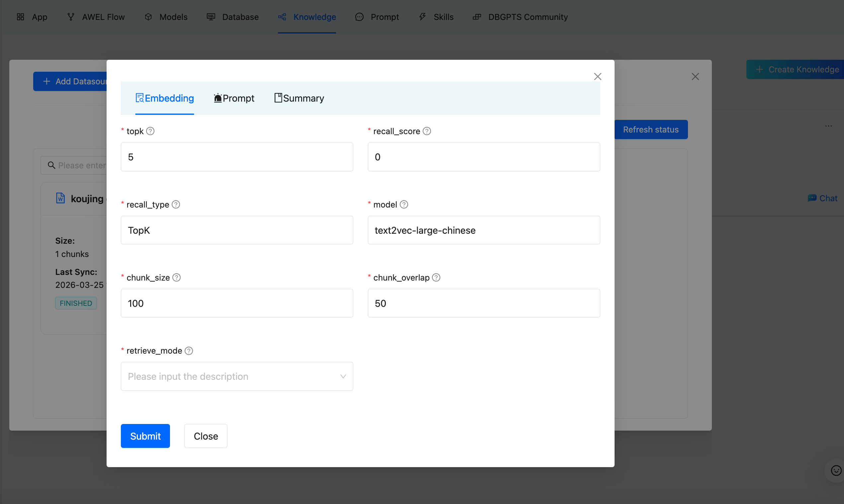Click the model text field
Viewport: 844px width, 504px height.
tap(483, 230)
